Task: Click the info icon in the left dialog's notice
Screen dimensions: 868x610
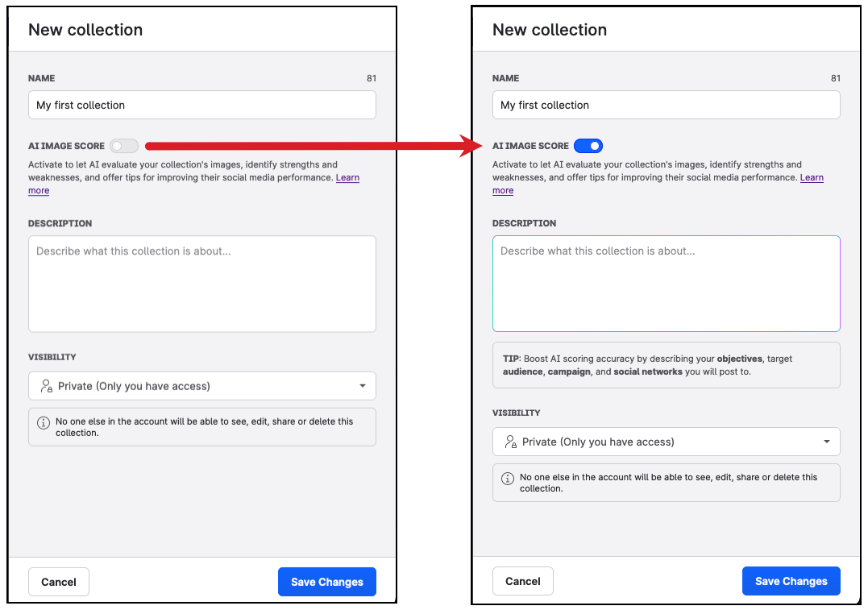Action: tap(44, 422)
